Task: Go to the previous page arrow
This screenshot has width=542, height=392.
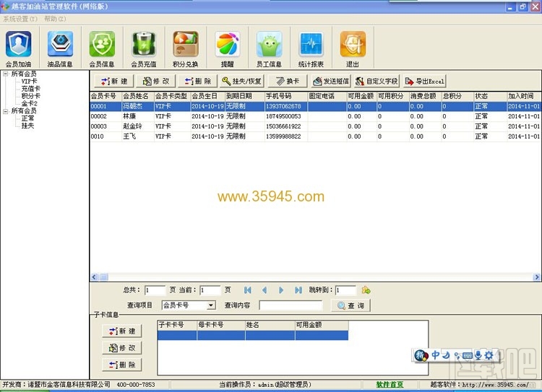Action: [x=264, y=290]
